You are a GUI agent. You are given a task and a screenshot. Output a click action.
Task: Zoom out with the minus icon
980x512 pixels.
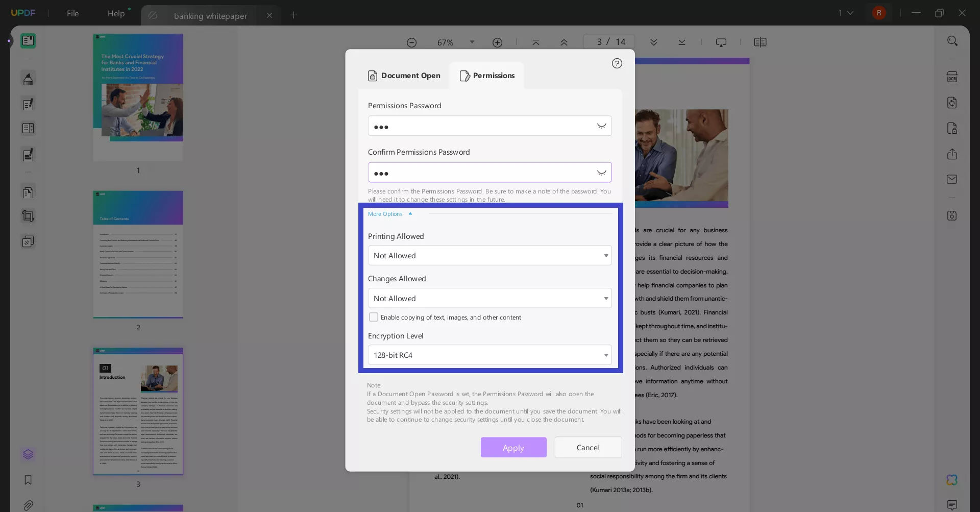coord(411,42)
